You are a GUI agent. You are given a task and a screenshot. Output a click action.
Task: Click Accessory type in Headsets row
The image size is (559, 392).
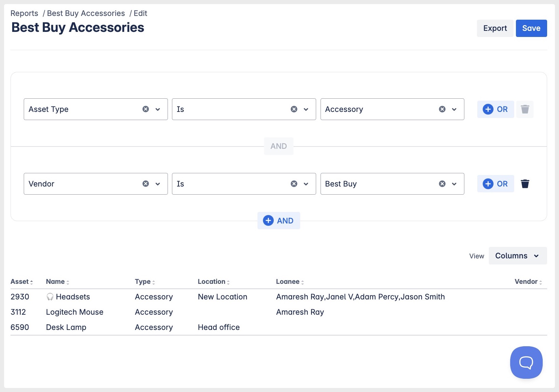(154, 297)
